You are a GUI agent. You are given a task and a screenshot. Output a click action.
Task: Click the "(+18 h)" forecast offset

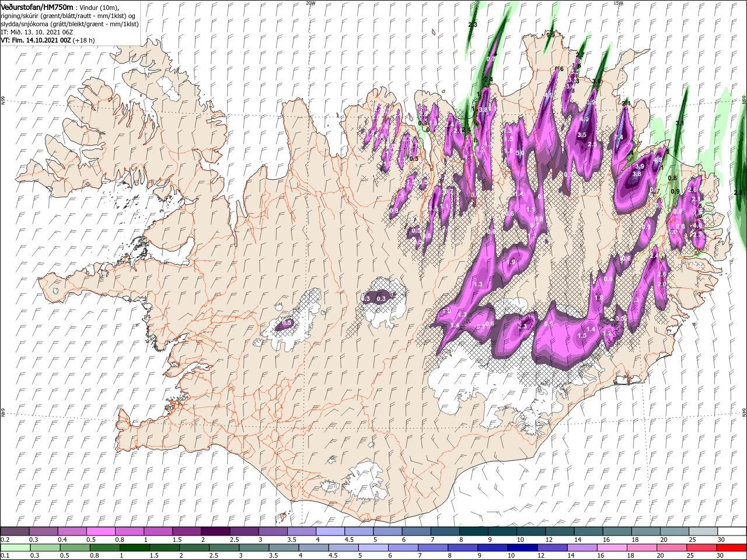coord(84,40)
